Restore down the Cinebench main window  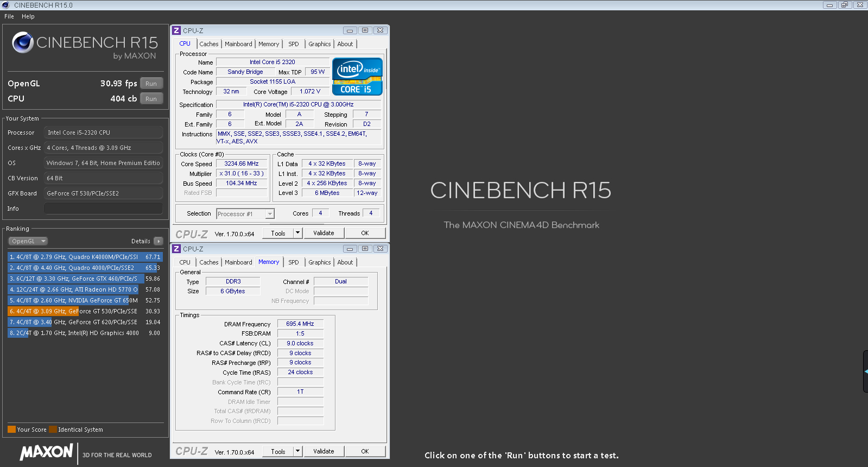845,5
